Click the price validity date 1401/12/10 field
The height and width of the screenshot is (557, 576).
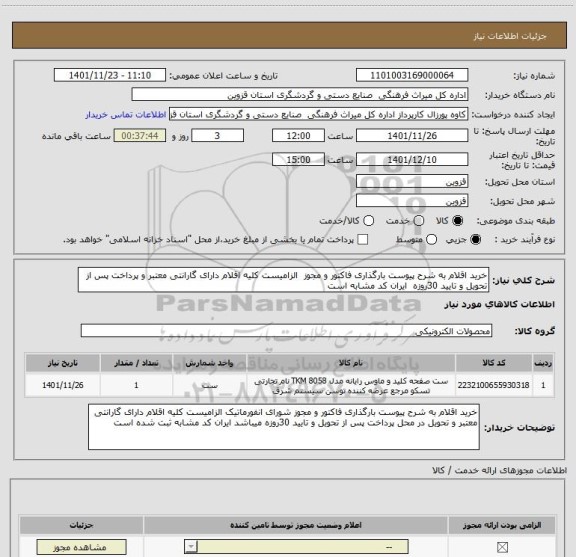[x=412, y=159]
